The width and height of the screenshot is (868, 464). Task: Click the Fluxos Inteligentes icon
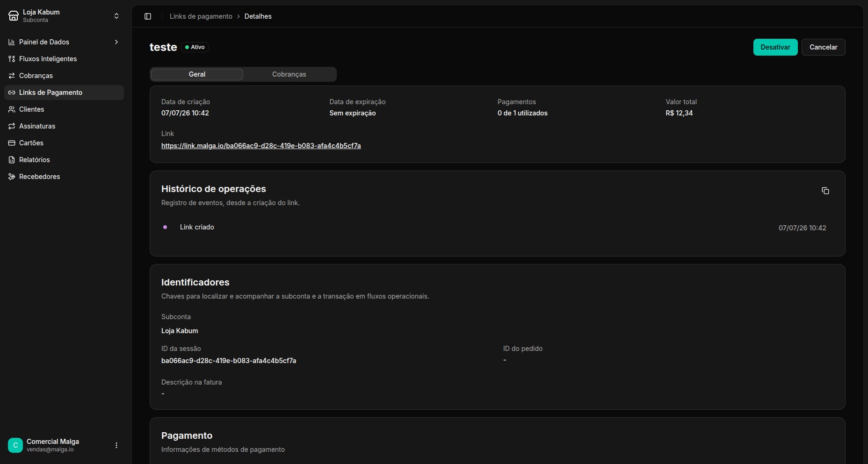coord(12,59)
